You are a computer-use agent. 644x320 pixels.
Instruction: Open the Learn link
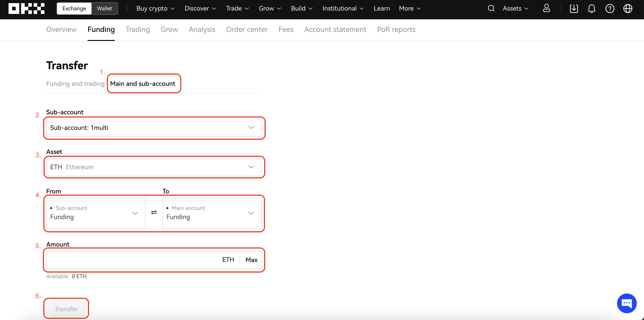pyautogui.click(x=381, y=9)
